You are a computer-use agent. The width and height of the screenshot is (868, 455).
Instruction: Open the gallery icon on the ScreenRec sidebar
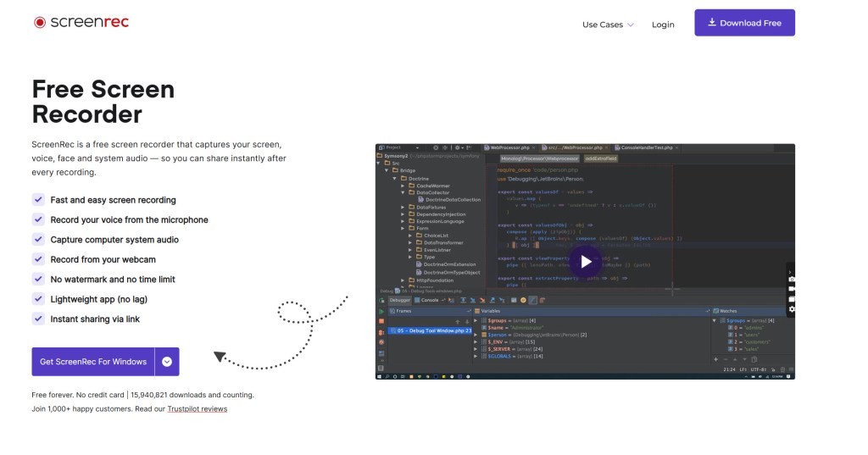tap(792, 299)
